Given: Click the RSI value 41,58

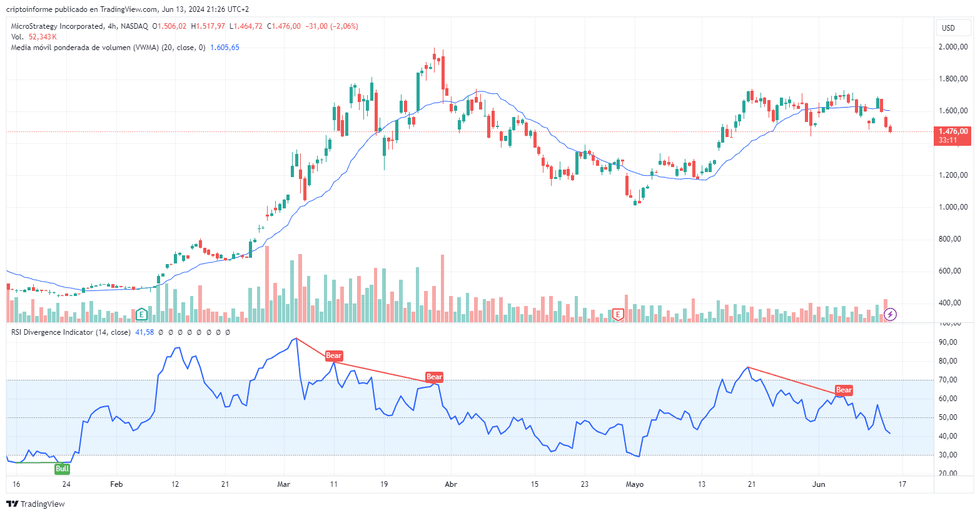Looking at the screenshot, I should coord(144,332).
